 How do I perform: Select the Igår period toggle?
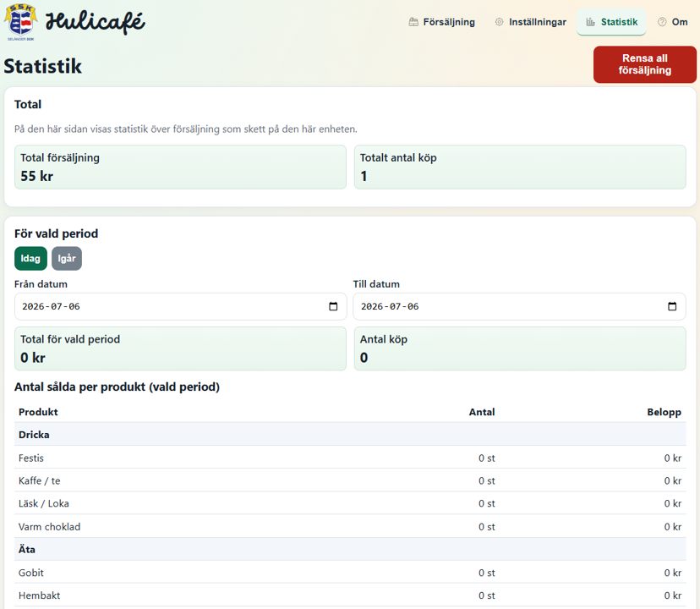point(67,258)
